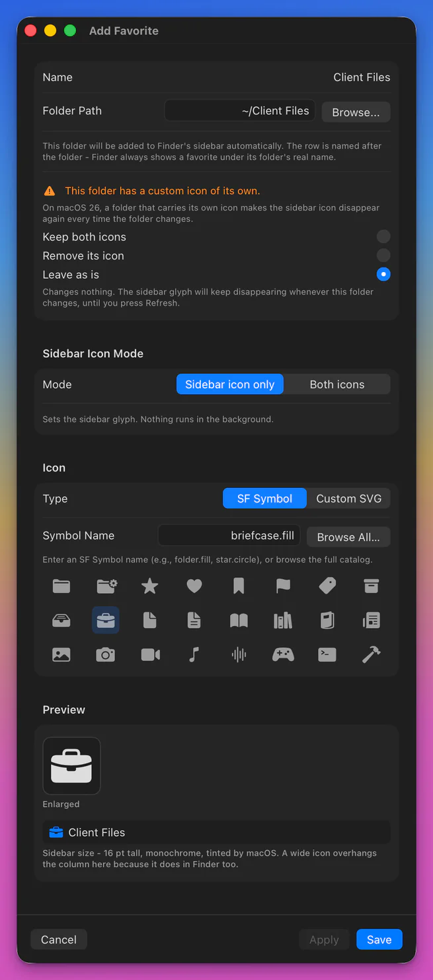Image resolution: width=433 pixels, height=980 pixels.
Task: Click the blue briefcase icon in sidebar preview
Action: pos(56,832)
